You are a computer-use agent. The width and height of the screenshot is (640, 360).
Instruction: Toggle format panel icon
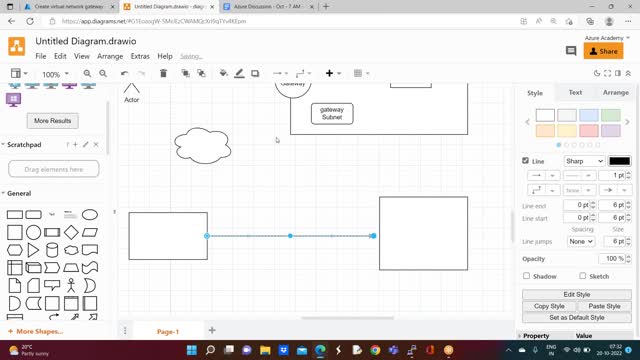tap(618, 73)
